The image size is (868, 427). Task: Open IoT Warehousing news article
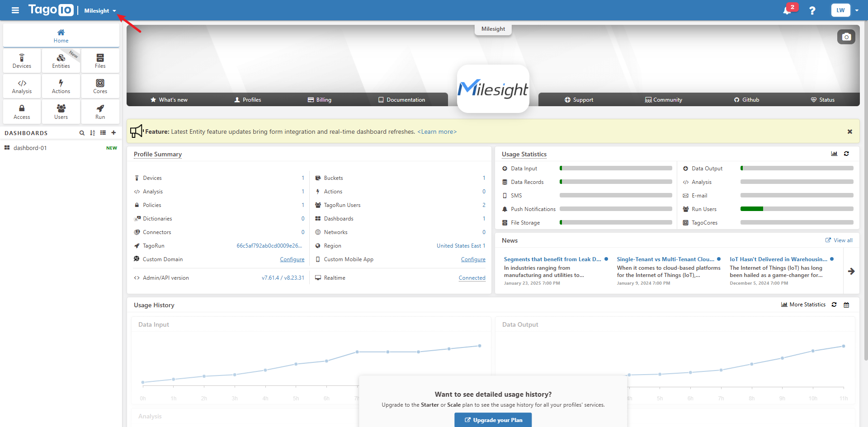click(x=778, y=259)
